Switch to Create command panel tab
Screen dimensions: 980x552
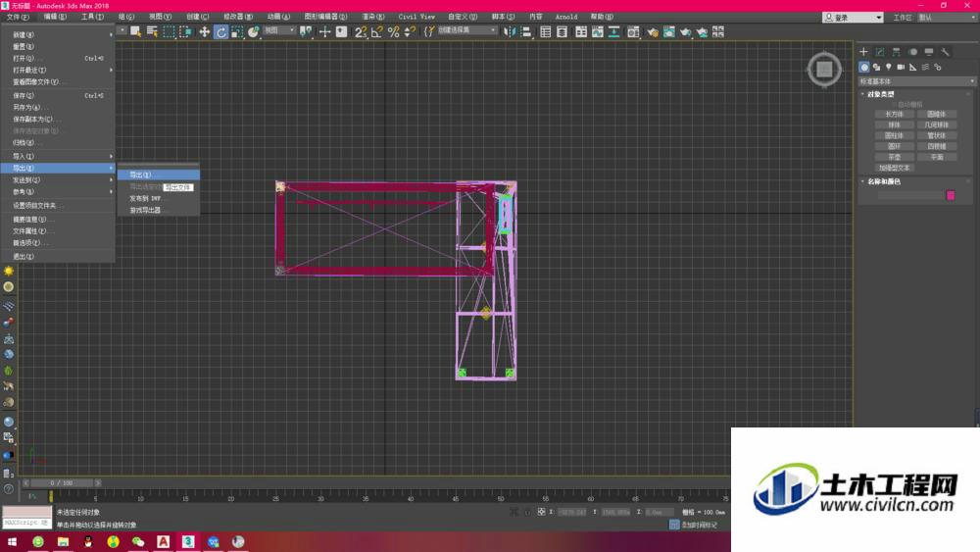pyautogui.click(x=863, y=52)
